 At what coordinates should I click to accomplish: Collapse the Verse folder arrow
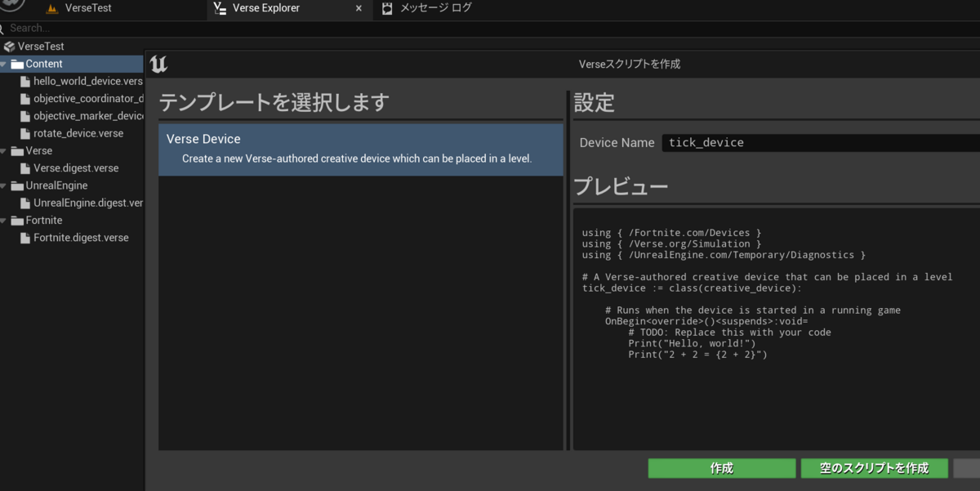[x=4, y=151]
